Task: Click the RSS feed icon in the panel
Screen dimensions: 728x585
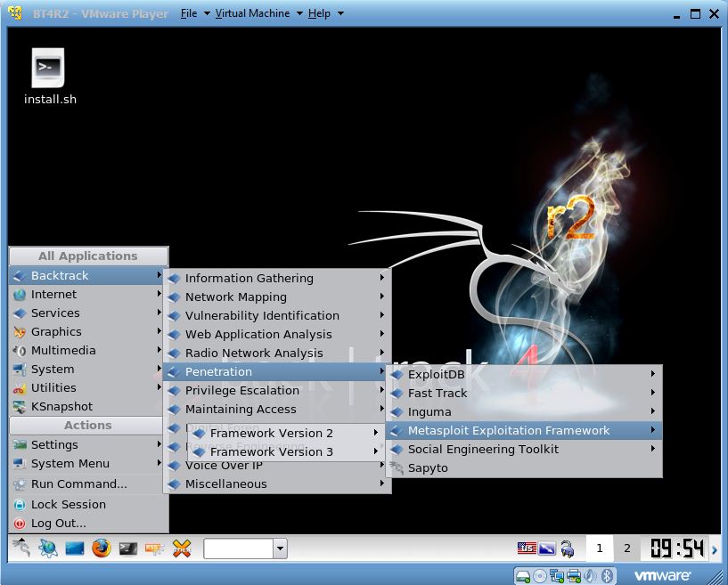Action: [155, 548]
